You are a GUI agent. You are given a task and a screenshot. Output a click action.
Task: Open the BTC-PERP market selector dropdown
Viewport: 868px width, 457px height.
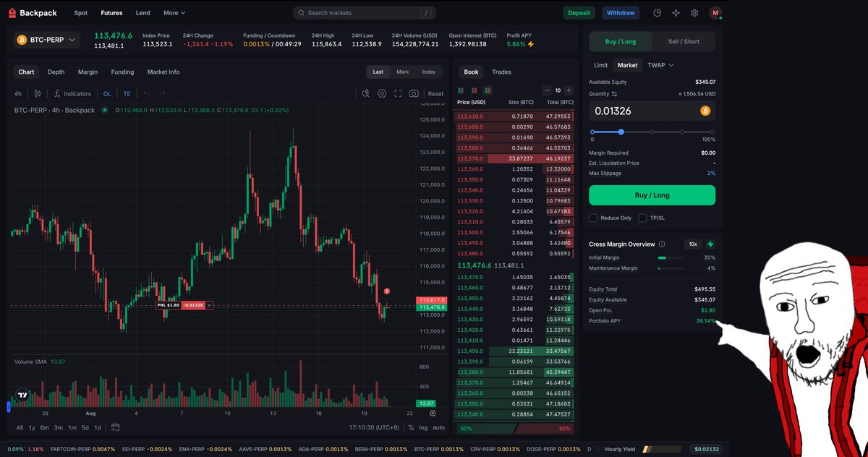pos(47,40)
